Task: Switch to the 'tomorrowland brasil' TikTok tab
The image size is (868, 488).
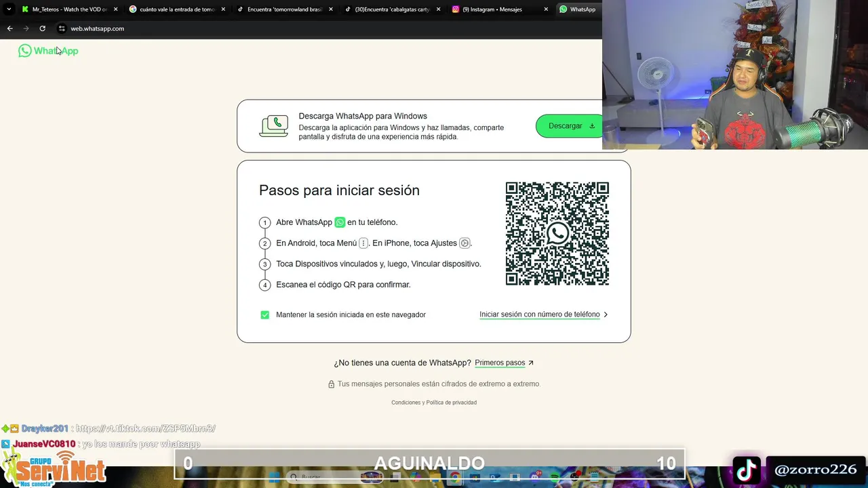Action: click(x=285, y=9)
